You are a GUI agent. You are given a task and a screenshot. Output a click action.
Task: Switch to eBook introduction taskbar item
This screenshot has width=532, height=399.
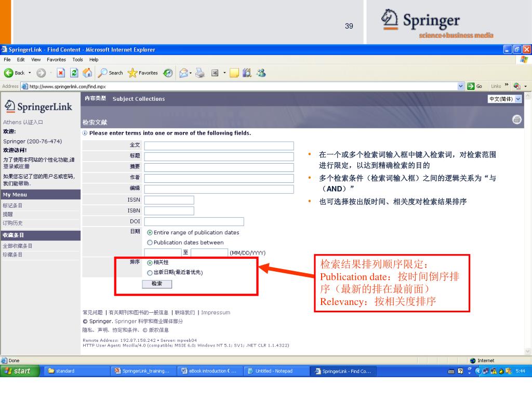(x=209, y=371)
